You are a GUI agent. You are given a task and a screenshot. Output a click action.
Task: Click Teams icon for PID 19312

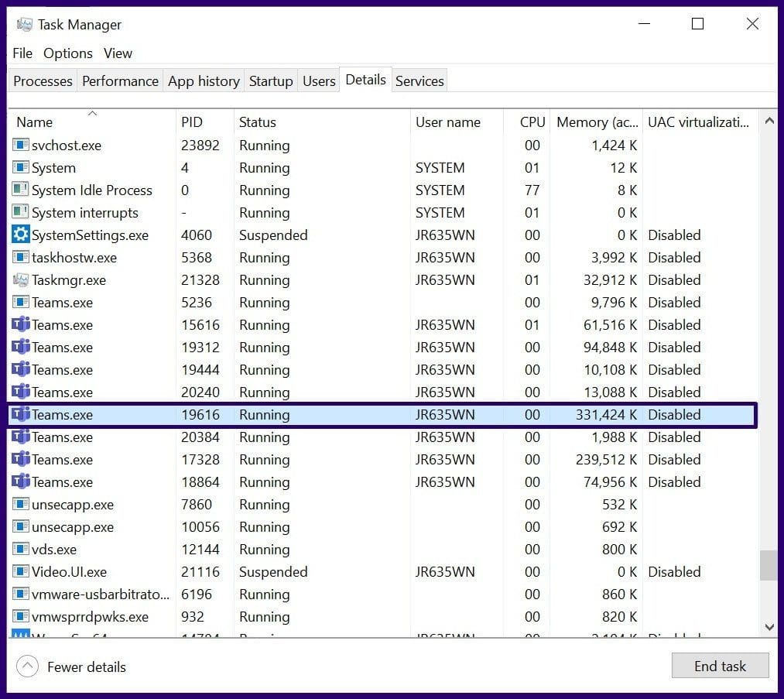20,347
